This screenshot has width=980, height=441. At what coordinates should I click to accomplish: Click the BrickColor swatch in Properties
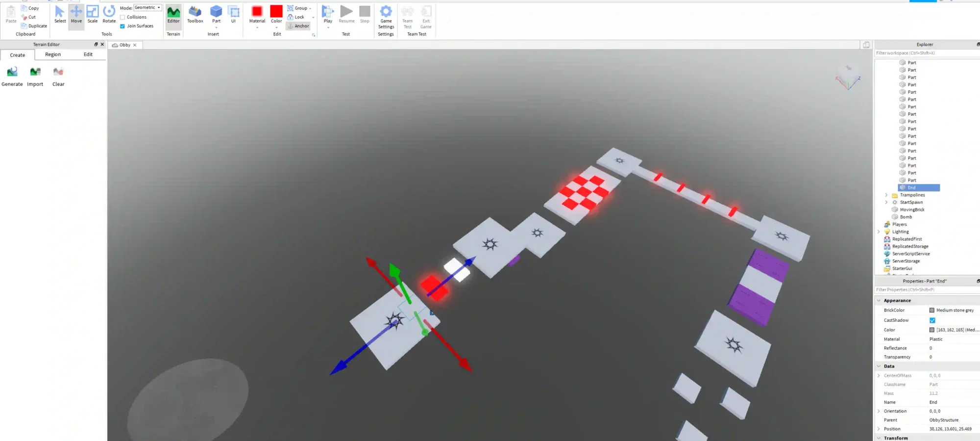coord(932,311)
